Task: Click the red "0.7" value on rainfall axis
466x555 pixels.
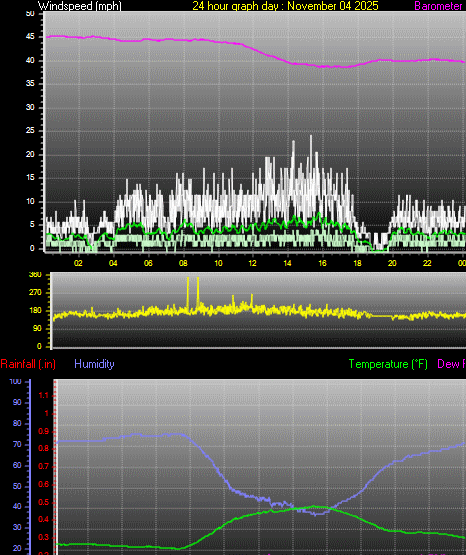Action: coord(44,467)
